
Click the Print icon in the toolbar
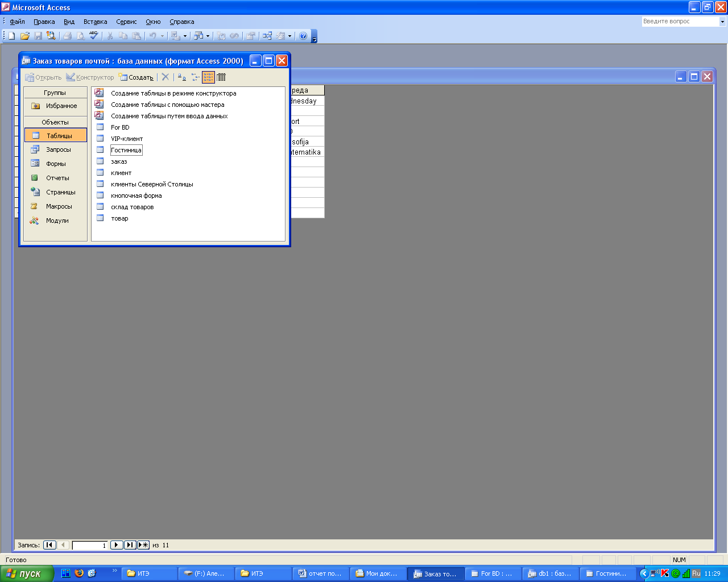[x=67, y=36]
